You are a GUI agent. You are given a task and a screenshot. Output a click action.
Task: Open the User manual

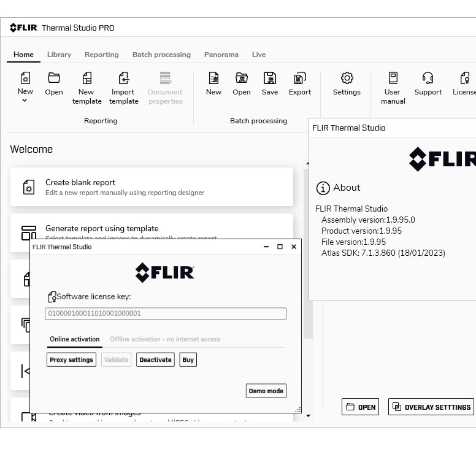point(393,78)
